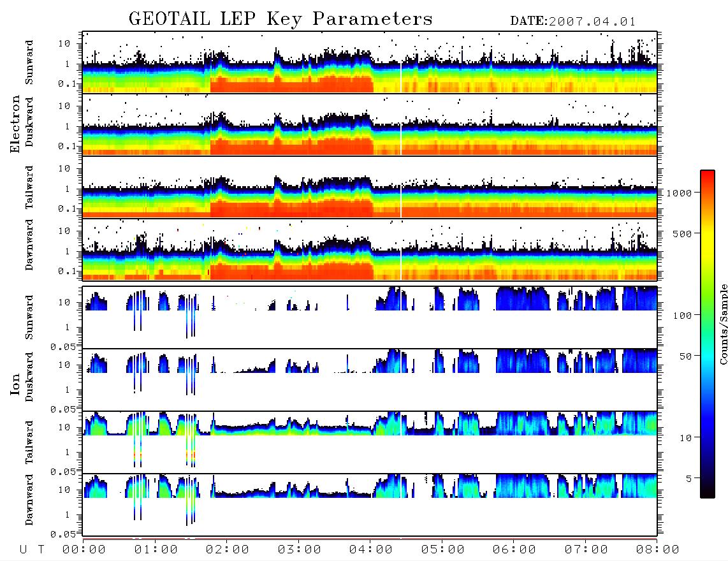728x561 pixels.
Task: Click the "50" colorbar tick label
Action: [x=685, y=356]
